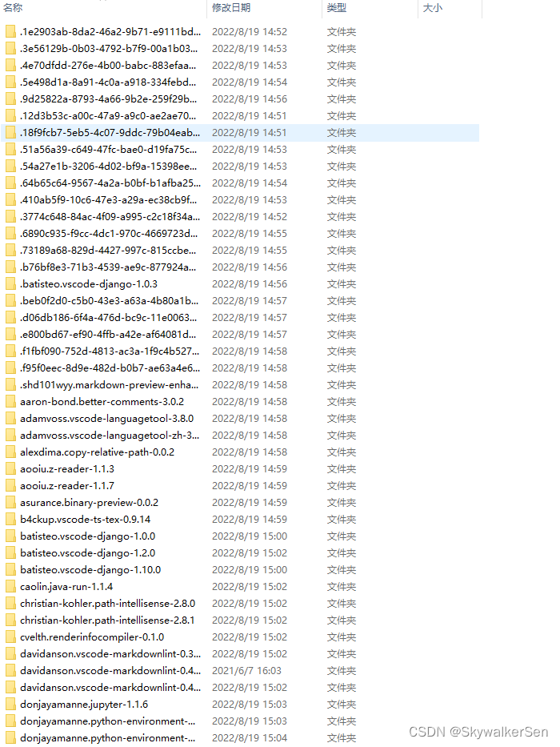Image resolution: width=560 pixels, height=747 pixels.
Task: Click date 2022/8/19 14:52 of .1e2903ab row
Action: 250,32
